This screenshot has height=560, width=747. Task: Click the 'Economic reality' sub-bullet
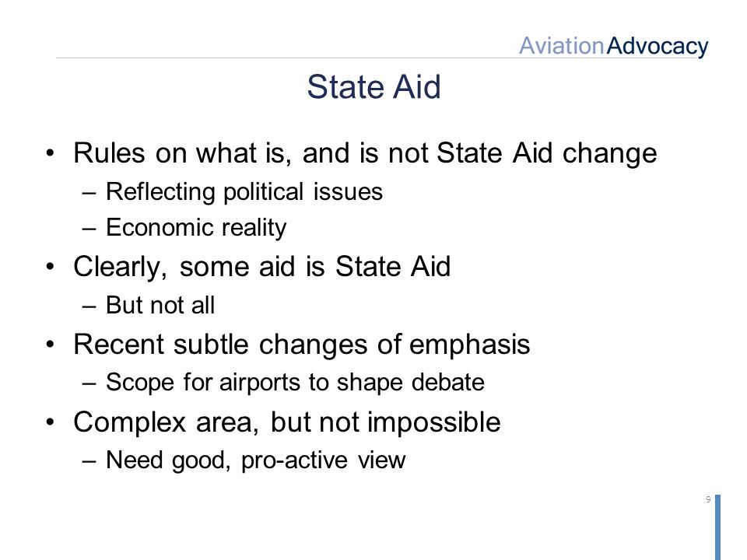click(196, 228)
